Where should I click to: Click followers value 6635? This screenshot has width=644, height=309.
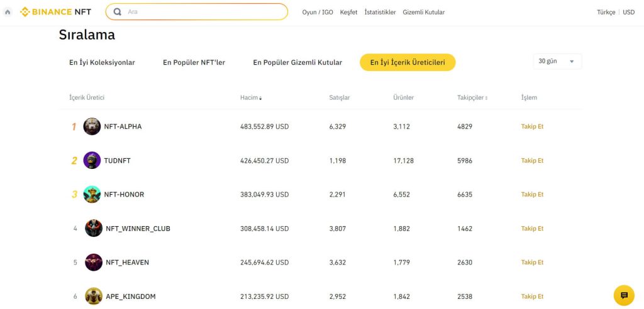(x=465, y=195)
